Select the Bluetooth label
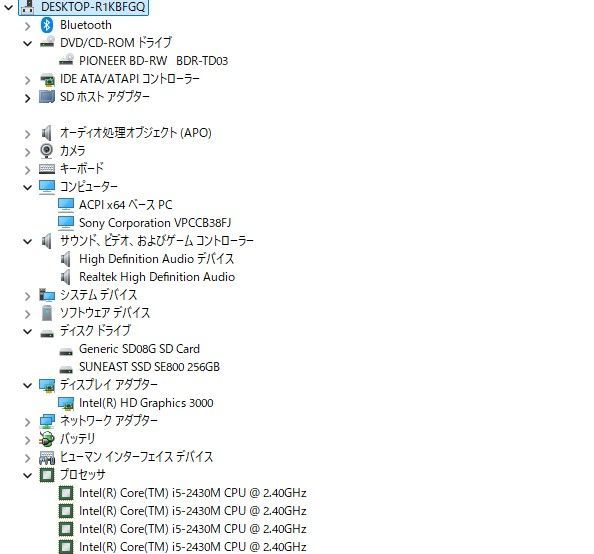 [x=86, y=25]
